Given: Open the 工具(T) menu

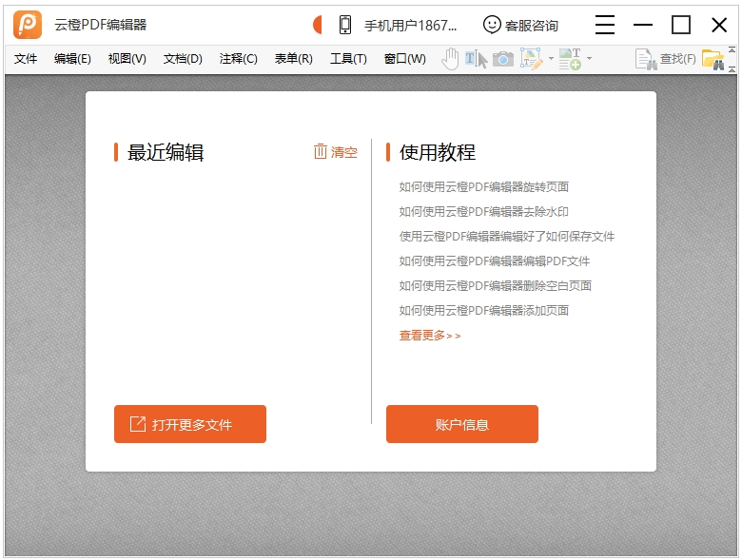Looking at the screenshot, I should (x=348, y=59).
